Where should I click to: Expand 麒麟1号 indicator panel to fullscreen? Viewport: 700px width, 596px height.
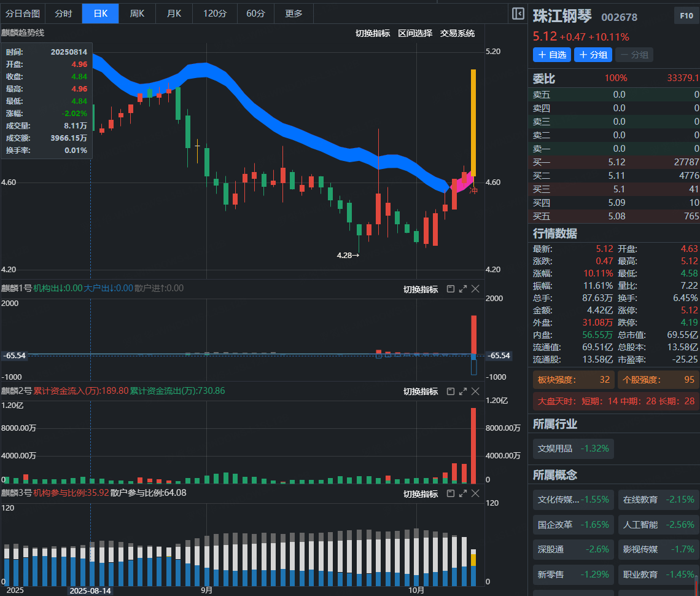click(463, 289)
